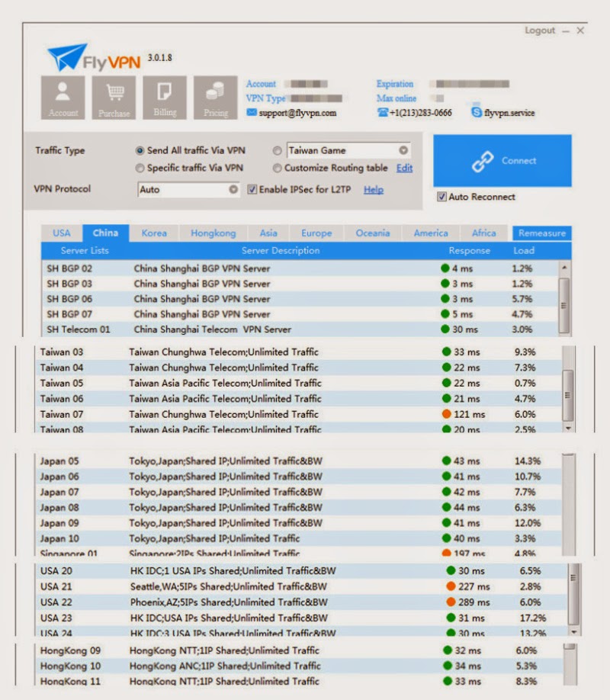Click scroll down arrow of USA list
610x700 pixels.
[574, 631]
